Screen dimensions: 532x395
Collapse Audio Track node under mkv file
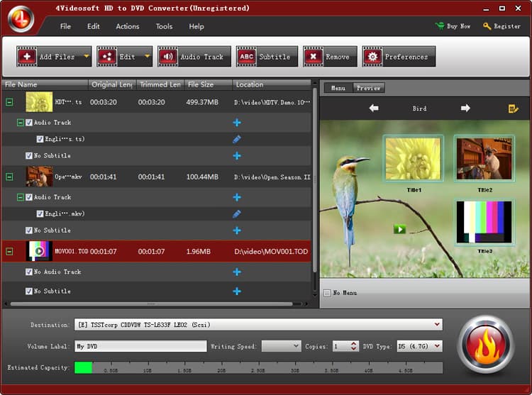pos(21,197)
